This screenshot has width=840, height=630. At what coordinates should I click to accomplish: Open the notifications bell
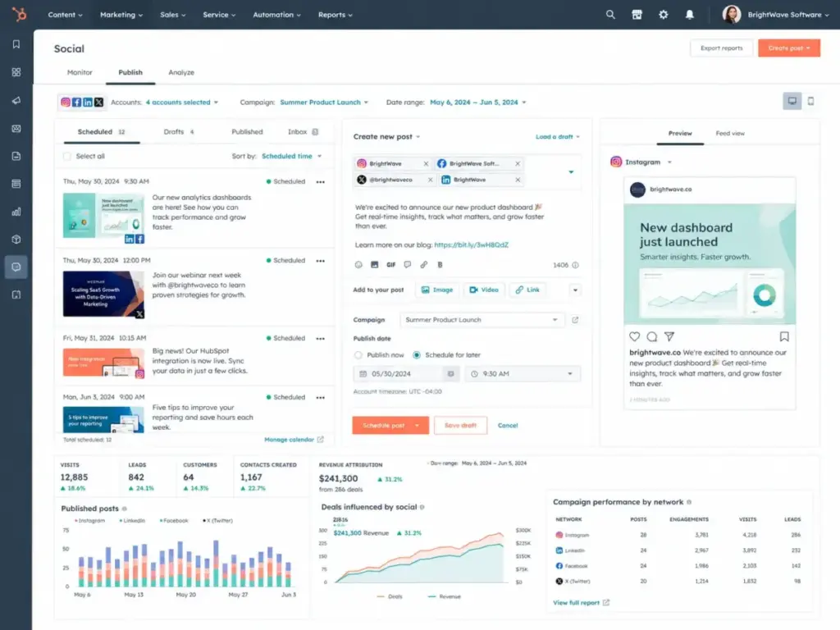click(689, 15)
